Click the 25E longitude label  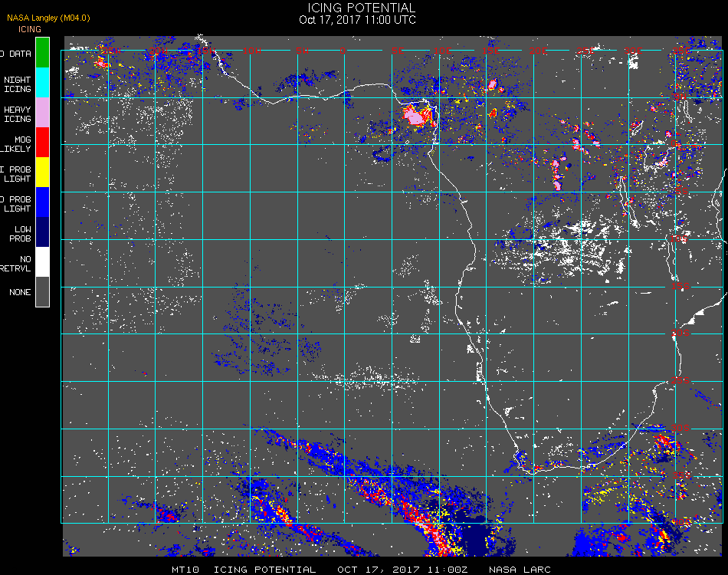tap(585, 51)
